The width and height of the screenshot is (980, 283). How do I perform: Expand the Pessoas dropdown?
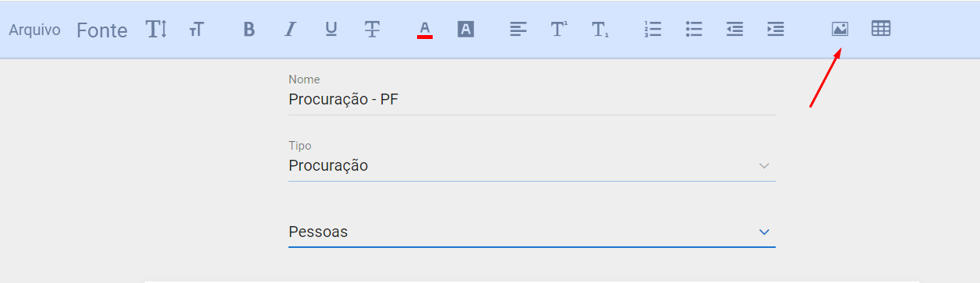(532, 232)
